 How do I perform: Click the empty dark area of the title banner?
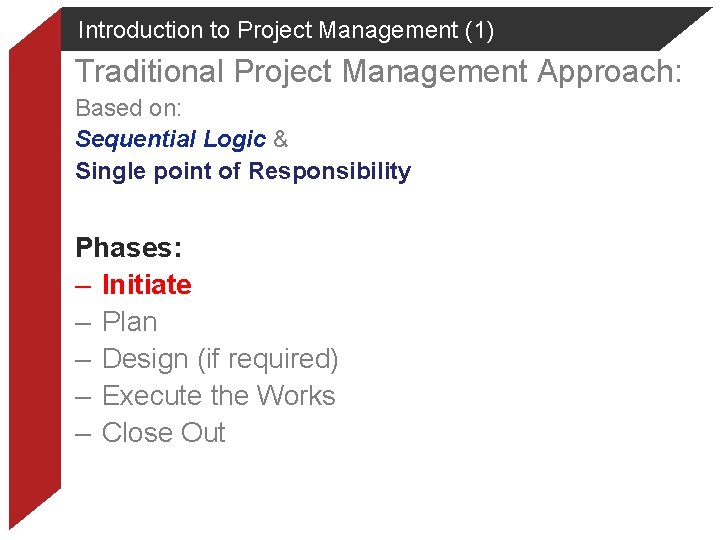[590, 30]
